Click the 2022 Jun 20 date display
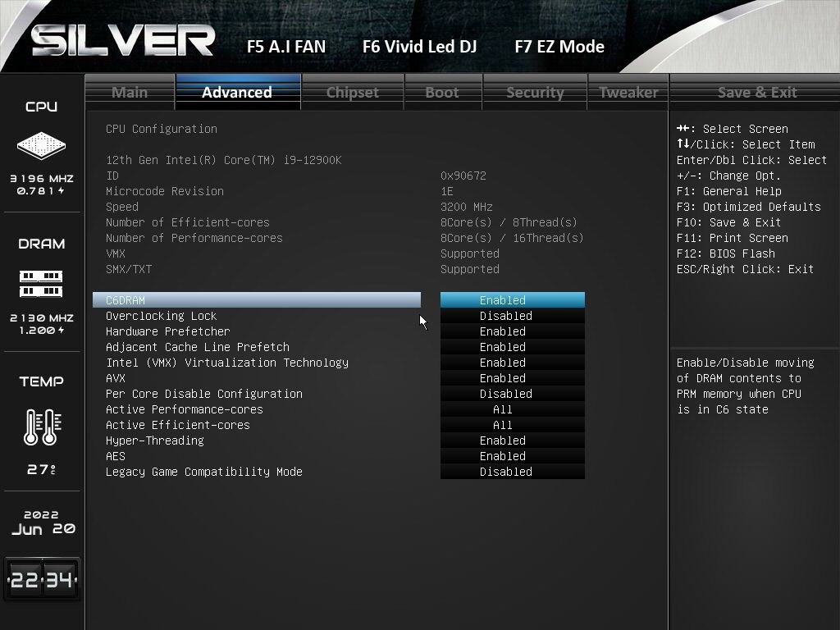Viewport: 840px width, 630px height. coord(43,523)
